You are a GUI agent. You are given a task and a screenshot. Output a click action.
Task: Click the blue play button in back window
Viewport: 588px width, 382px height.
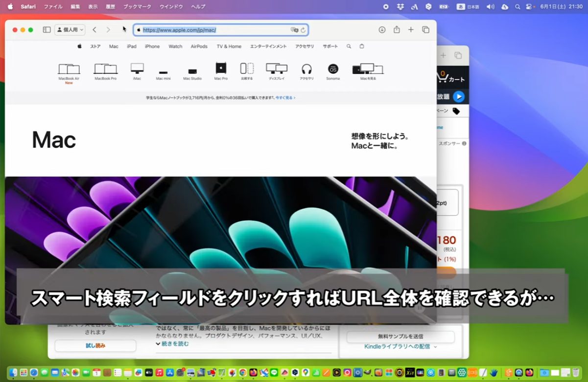[458, 97]
